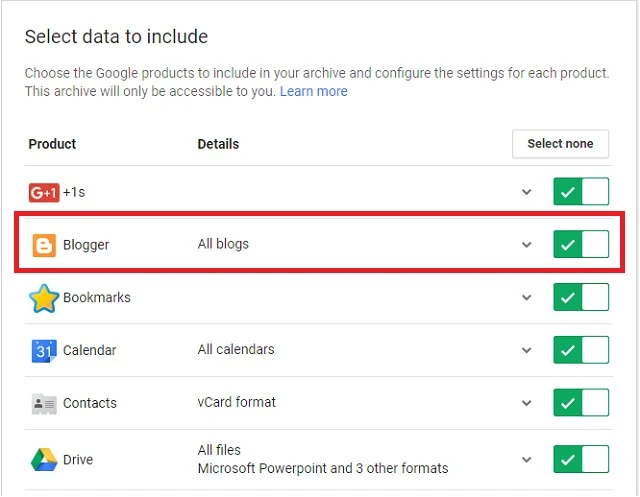Image resolution: width=640 pixels, height=497 pixels.
Task: Click the Contacts card icon
Action: point(44,404)
